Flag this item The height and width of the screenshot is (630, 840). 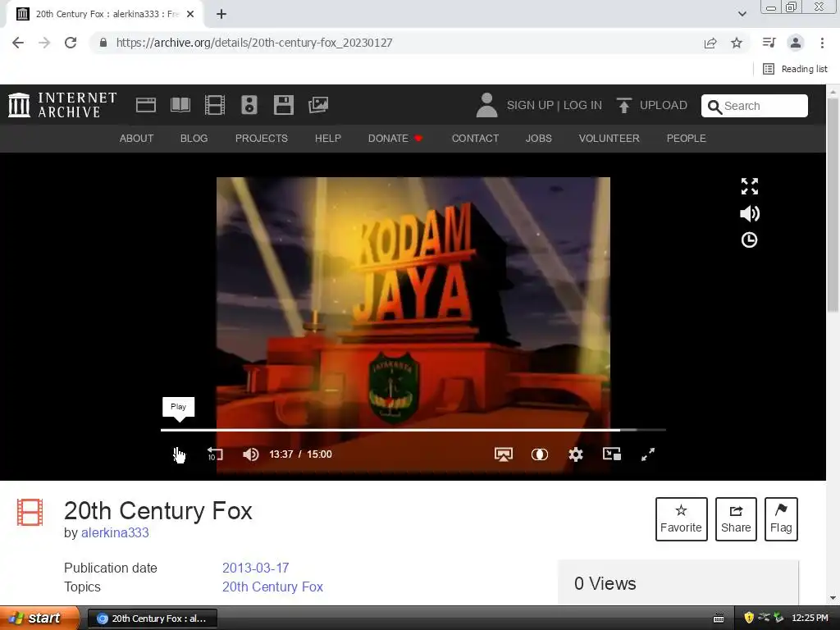pyautogui.click(x=781, y=519)
